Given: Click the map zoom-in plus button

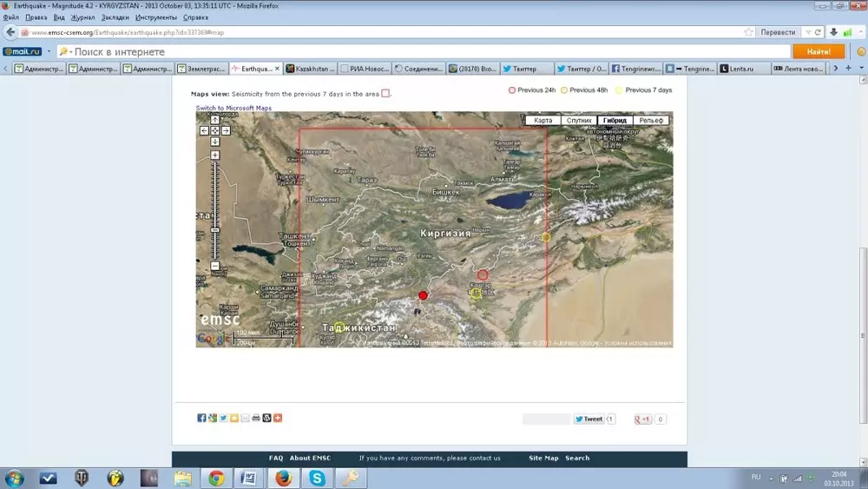Looking at the screenshot, I should click(x=215, y=155).
